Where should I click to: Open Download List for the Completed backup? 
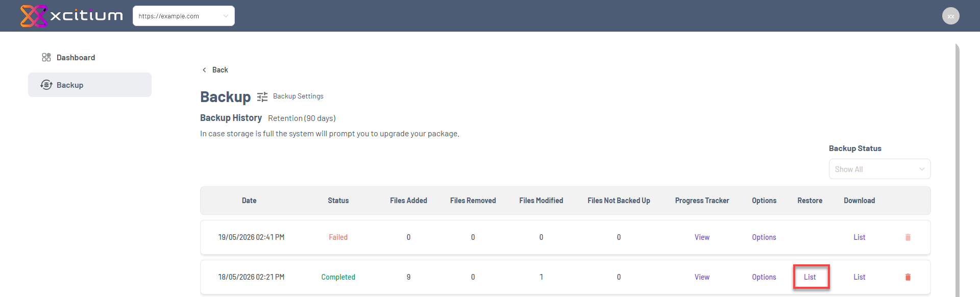pos(859,277)
